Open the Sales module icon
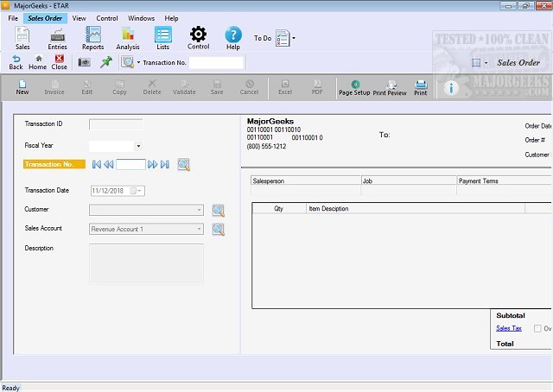Viewport: 553px width, 392px height. (x=22, y=38)
